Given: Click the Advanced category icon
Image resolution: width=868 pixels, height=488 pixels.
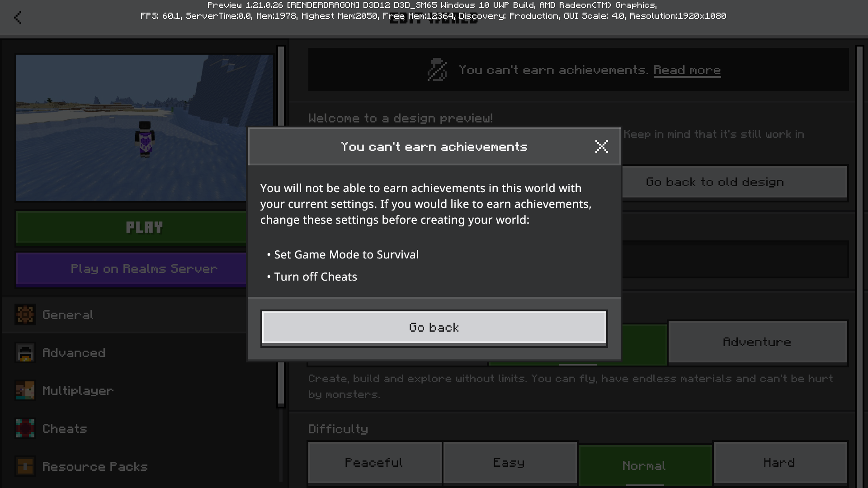Looking at the screenshot, I should 25,353.
